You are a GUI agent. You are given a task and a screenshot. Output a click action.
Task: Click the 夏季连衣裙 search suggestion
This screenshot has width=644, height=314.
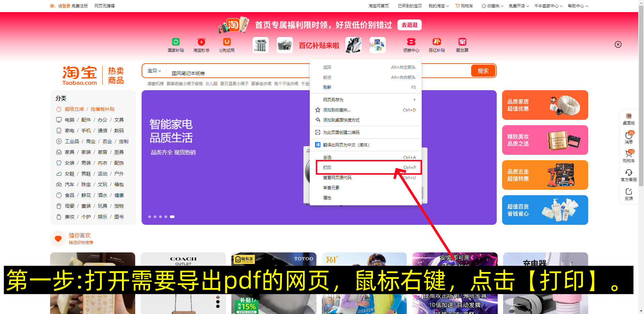(261, 84)
